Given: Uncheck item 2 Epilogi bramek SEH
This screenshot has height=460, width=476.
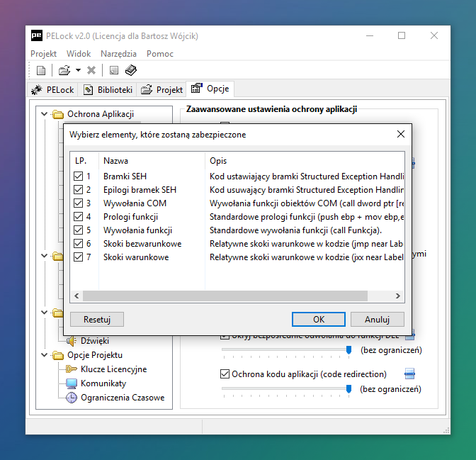Looking at the screenshot, I should (79, 190).
